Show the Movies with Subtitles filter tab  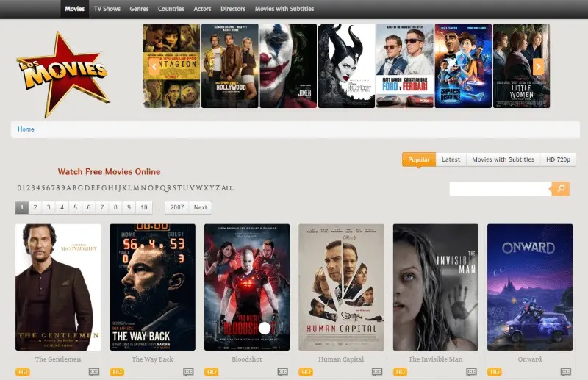[503, 159]
